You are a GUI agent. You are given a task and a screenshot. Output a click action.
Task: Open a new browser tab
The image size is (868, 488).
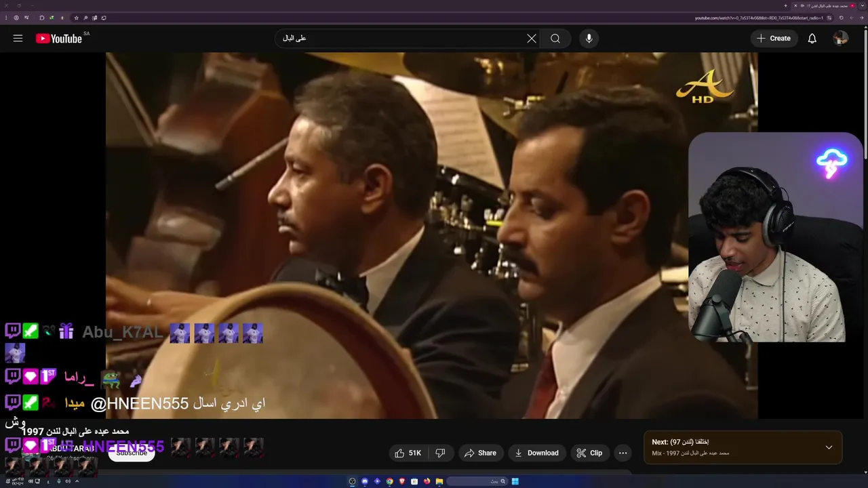[785, 5]
